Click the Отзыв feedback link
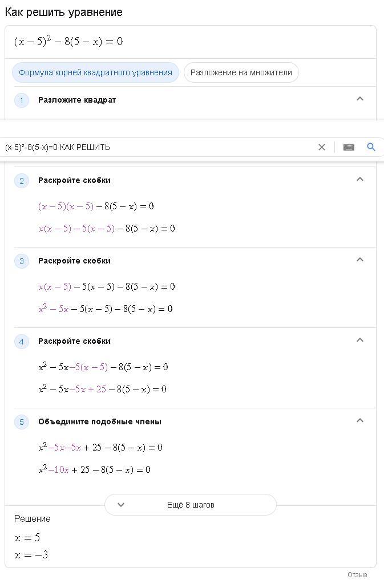 [x=357, y=574]
